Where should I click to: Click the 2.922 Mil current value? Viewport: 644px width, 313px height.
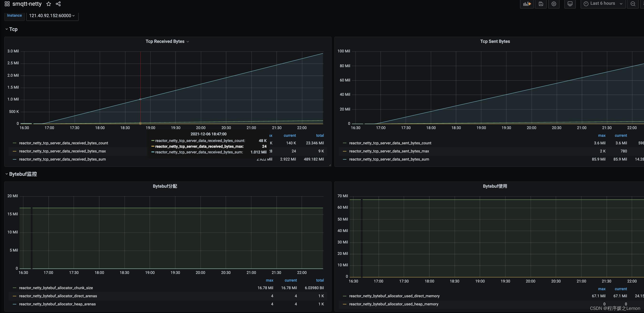[288, 159]
